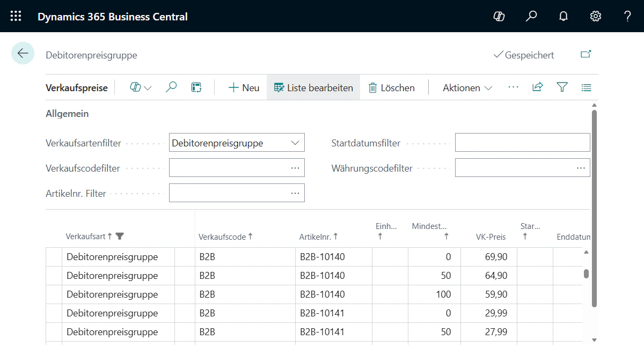The width and height of the screenshot is (644, 362).
Task: Click the funnel icon on Verkaufsart column
Action: coord(120,236)
